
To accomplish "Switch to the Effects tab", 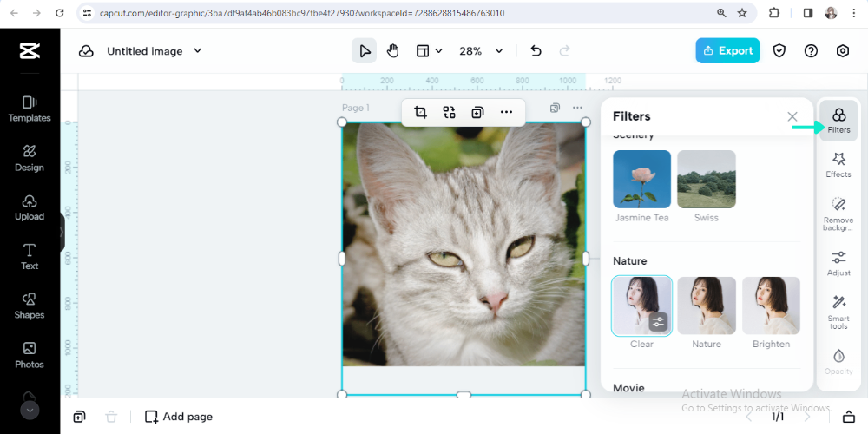I will point(838,165).
